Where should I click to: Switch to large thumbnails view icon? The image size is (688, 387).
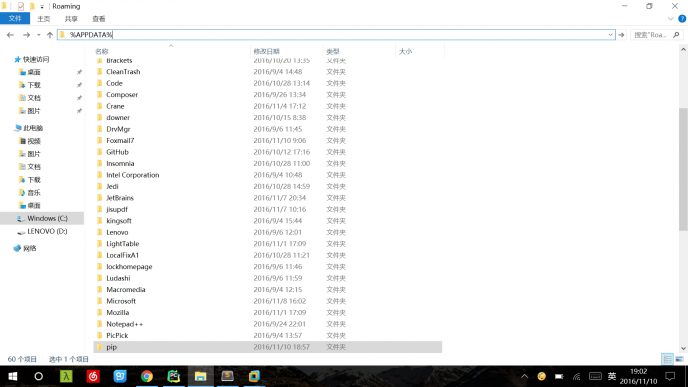[x=679, y=359]
